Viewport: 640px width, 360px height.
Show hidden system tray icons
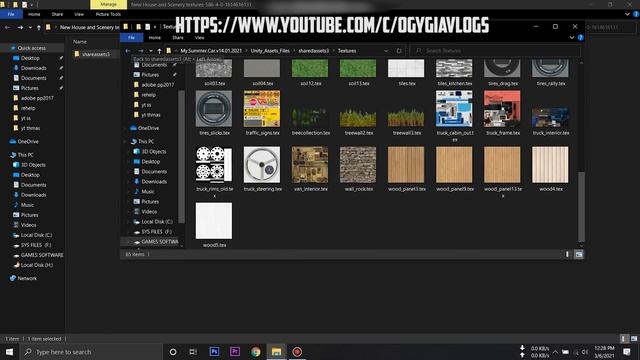(x=555, y=352)
